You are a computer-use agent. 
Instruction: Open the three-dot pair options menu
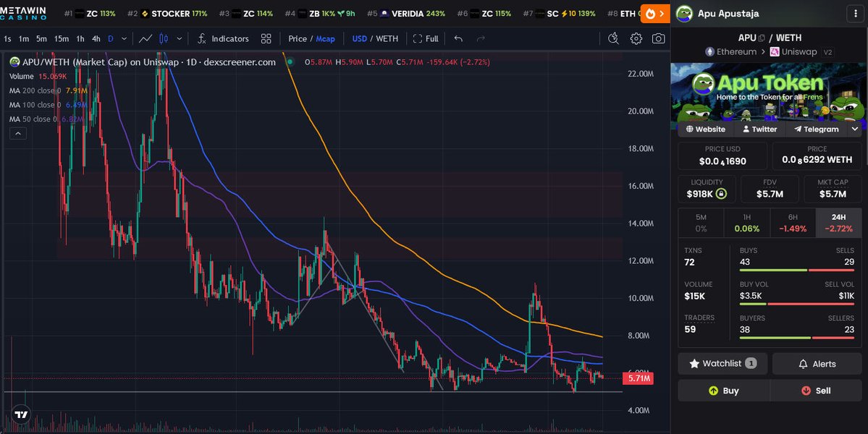coord(856,14)
